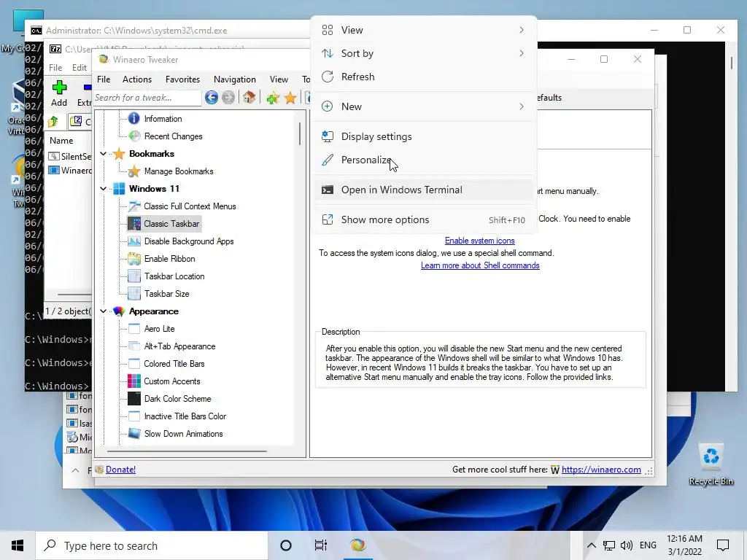Click the green Add button in 7-Zip
This screenshot has width=747, height=560.
point(59,93)
